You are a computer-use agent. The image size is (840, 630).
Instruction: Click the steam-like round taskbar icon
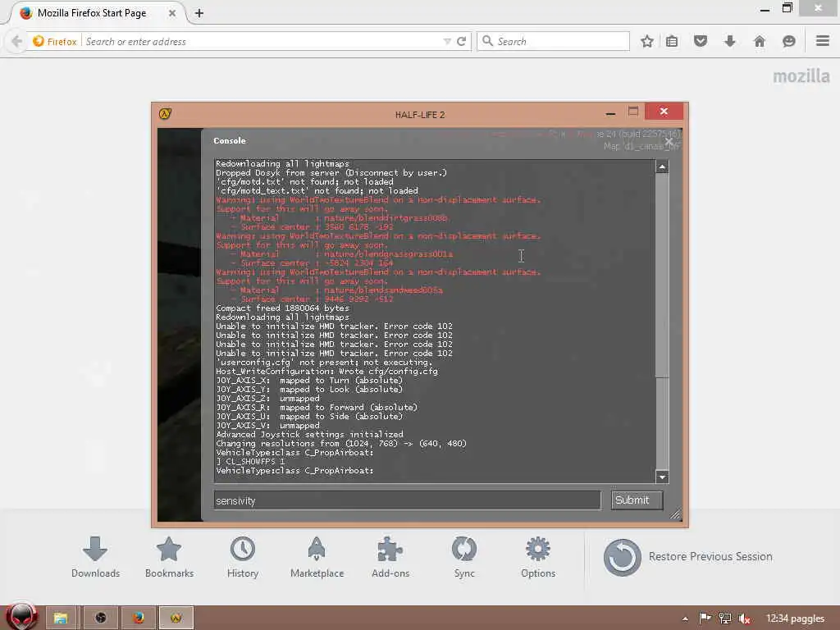click(100, 619)
